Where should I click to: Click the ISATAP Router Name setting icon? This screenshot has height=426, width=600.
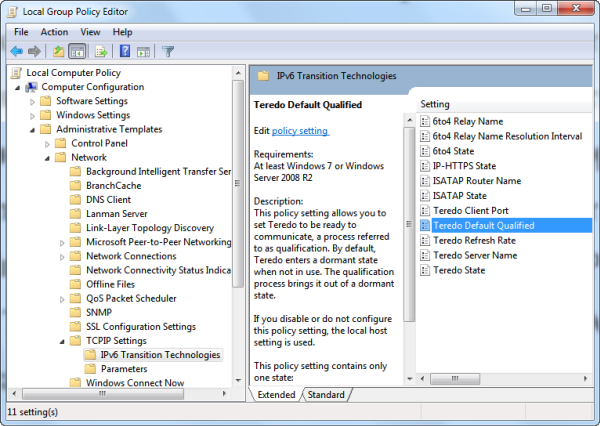pos(425,181)
